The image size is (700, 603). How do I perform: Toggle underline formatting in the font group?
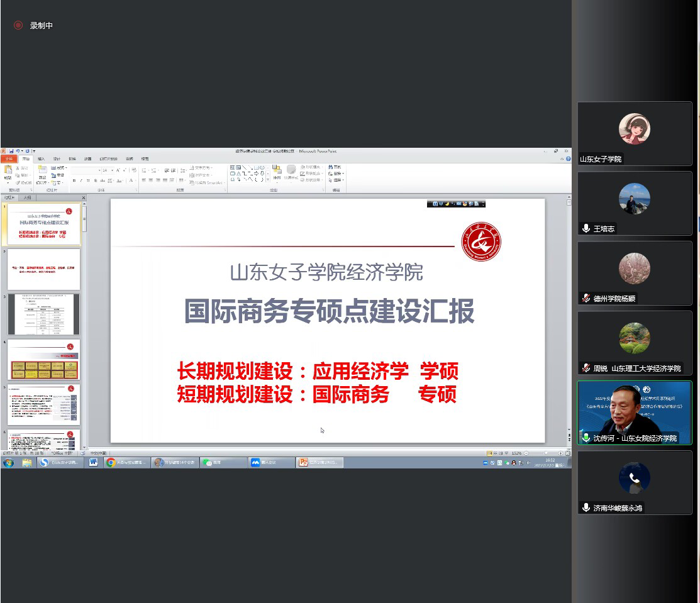[88, 180]
